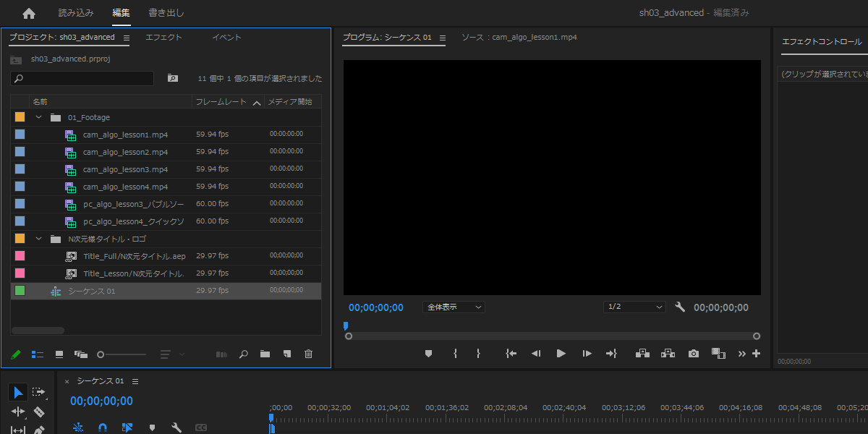
Task: Delete selected item with the trash icon
Action: [309, 354]
